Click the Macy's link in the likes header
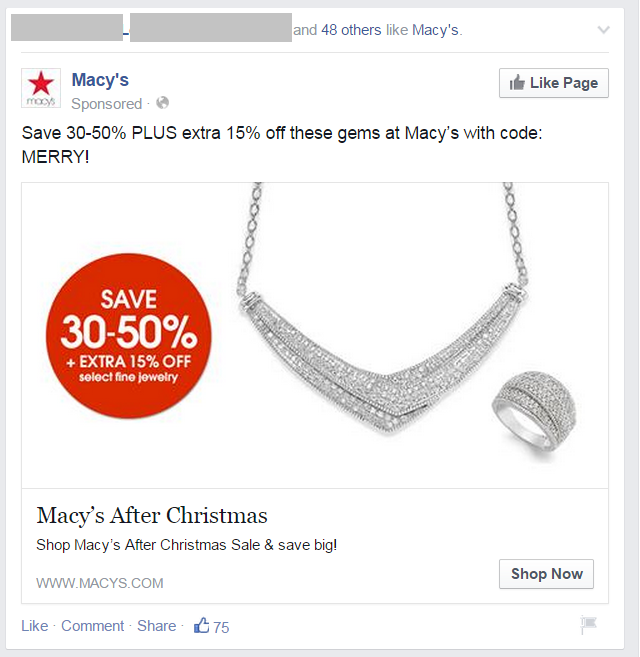 pyautogui.click(x=436, y=30)
